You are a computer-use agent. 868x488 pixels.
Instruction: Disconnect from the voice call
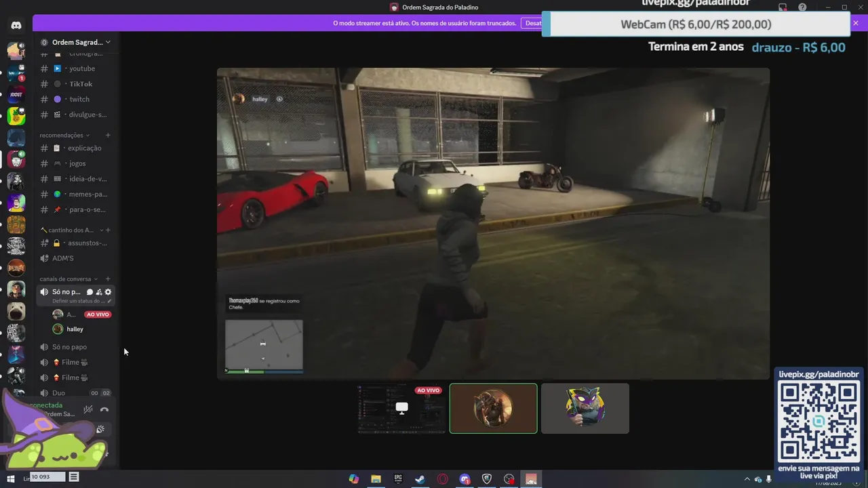tap(104, 409)
